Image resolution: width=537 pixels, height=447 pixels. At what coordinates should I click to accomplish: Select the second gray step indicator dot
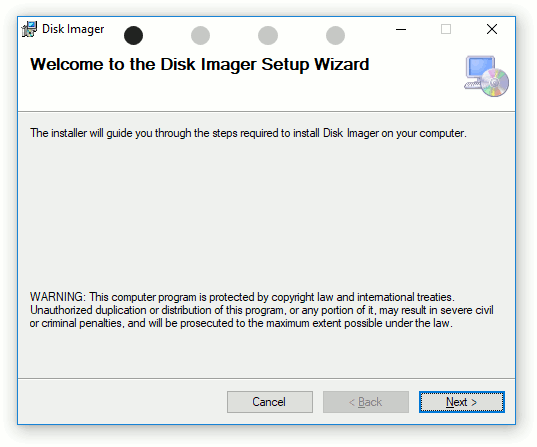[200, 35]
